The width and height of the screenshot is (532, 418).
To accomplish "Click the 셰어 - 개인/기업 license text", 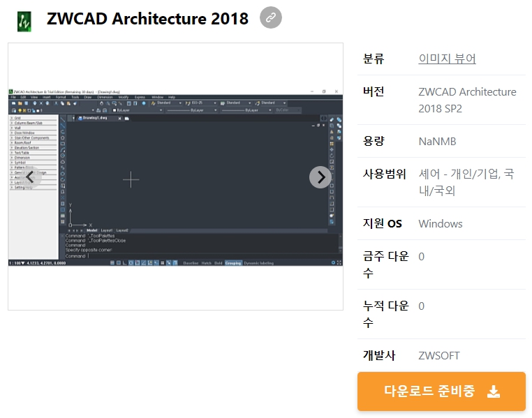I will click(x=466, y=182).
